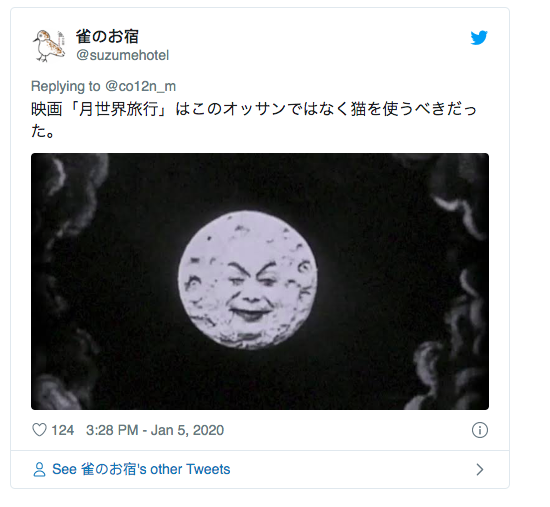Click the Replying to label
The image size is (550, 507).
[66, 86]
